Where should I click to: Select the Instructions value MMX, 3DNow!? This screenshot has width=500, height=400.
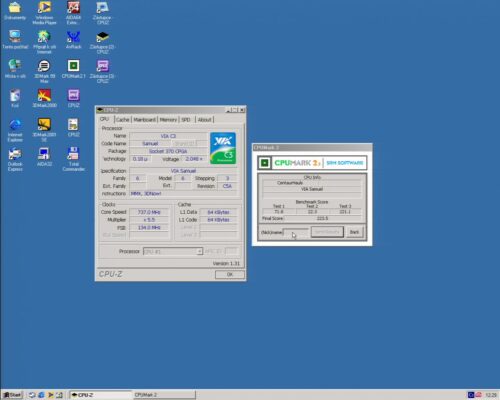[x=183, y=193]
